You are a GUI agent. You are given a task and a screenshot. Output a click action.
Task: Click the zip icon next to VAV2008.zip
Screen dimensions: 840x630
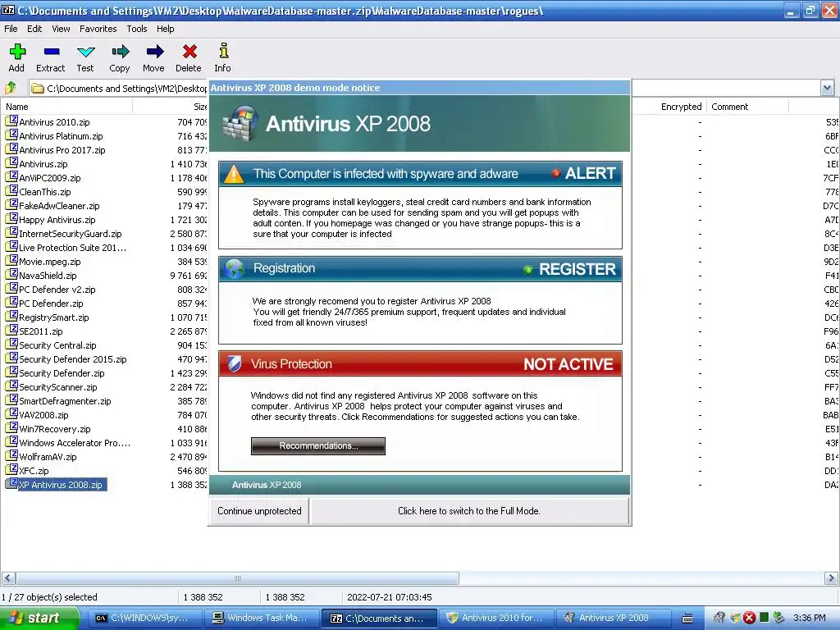11,414
